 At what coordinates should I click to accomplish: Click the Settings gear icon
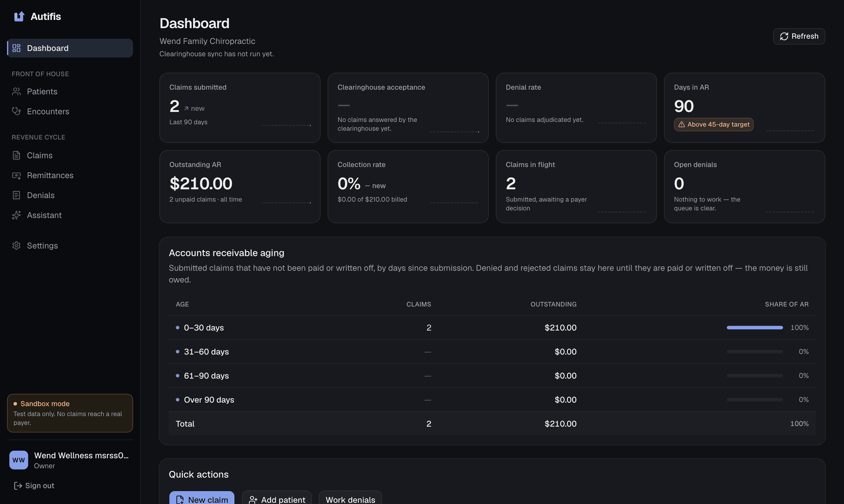tap(16, 245)
